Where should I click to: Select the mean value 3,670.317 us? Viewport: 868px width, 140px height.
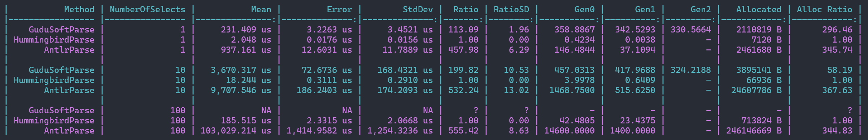click(x=241, y=70)
